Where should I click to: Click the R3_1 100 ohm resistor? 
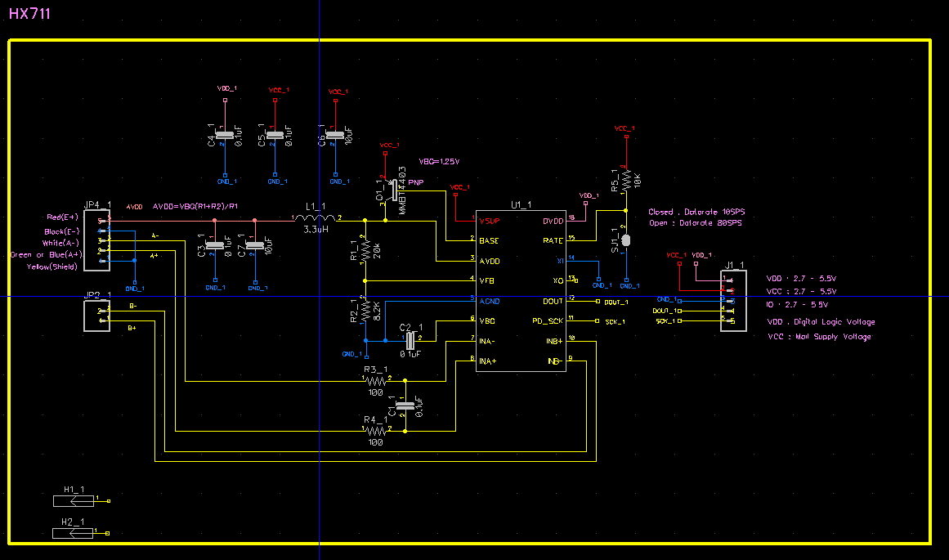click(x=375, y=381)
